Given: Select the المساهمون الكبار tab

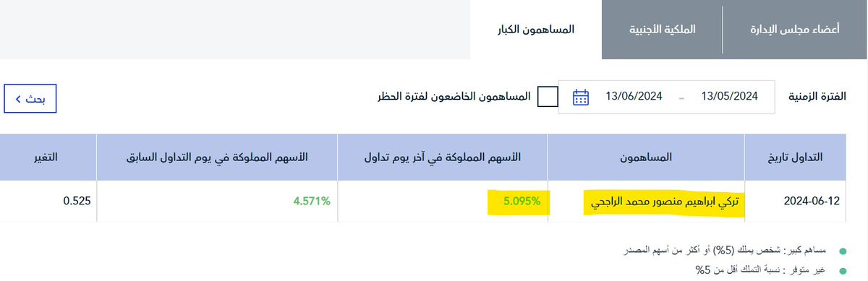Looking at the screenshot, I should click(x=536, y=30).
